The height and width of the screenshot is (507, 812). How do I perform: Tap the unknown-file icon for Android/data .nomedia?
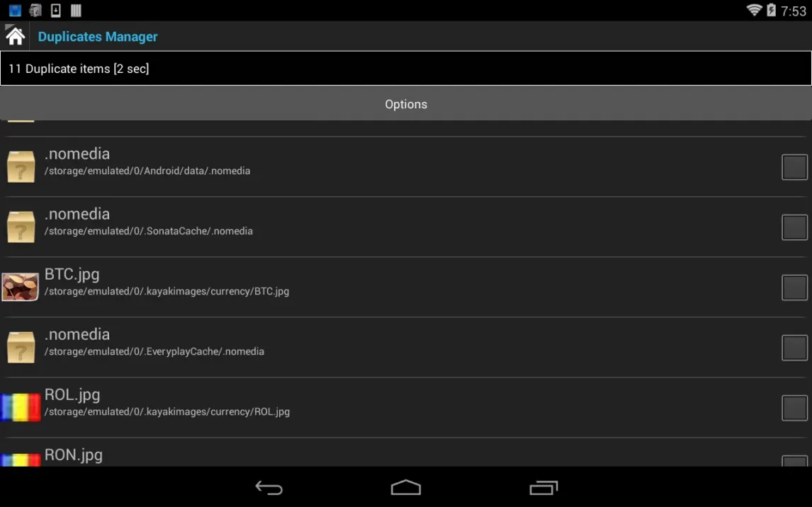21,166
